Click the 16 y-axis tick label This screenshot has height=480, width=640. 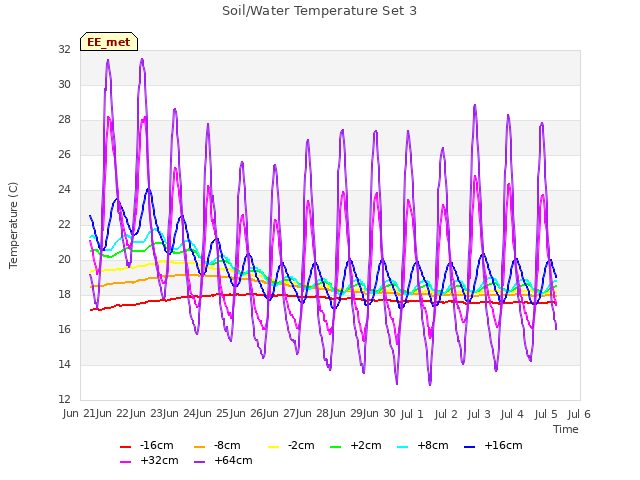point(64,330)
